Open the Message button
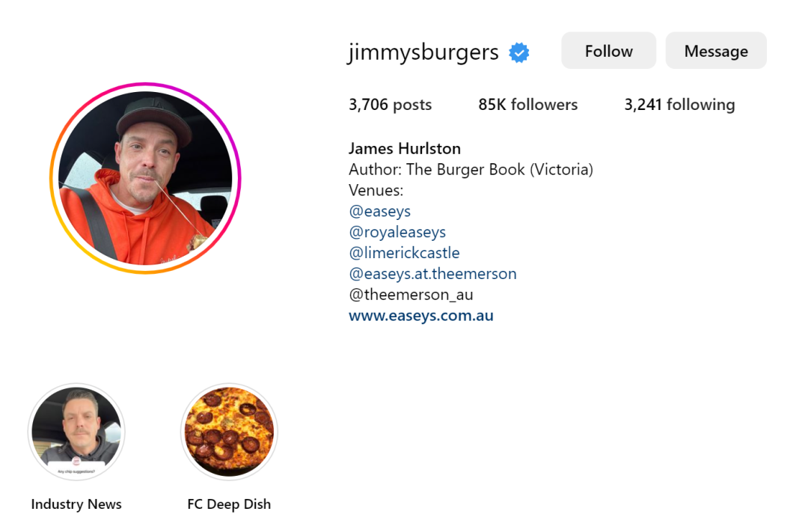Screen dimensions: 808x532 pyautogui.click(x=716, y=51)
